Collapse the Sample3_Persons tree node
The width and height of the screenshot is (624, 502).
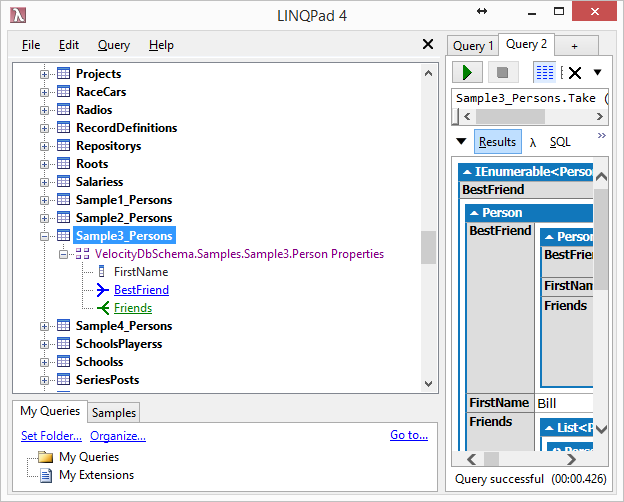44,236
